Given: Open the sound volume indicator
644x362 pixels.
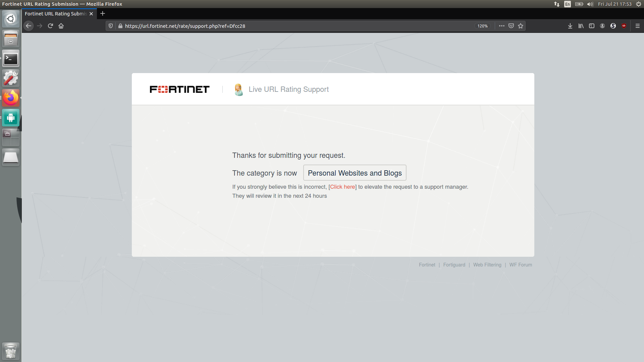Looking at the screenshot, I should point(590,4).
